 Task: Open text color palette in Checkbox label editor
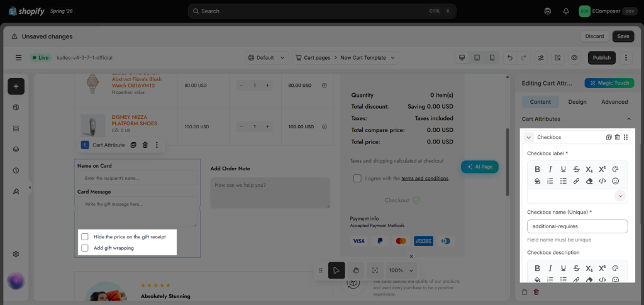pyautogui.click(x=615, y=169)
